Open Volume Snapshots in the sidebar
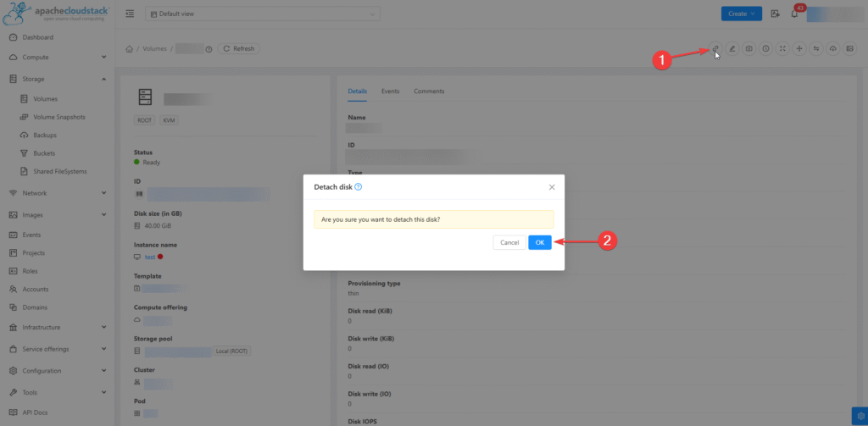The image size is (868, 426). click(x=58, y=117)
